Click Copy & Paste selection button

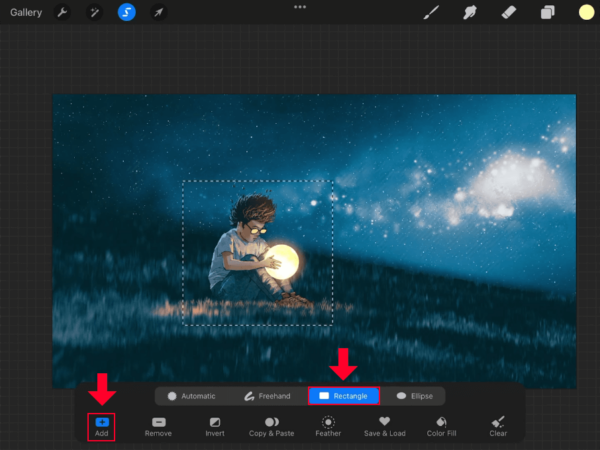(x=271, y=427)
